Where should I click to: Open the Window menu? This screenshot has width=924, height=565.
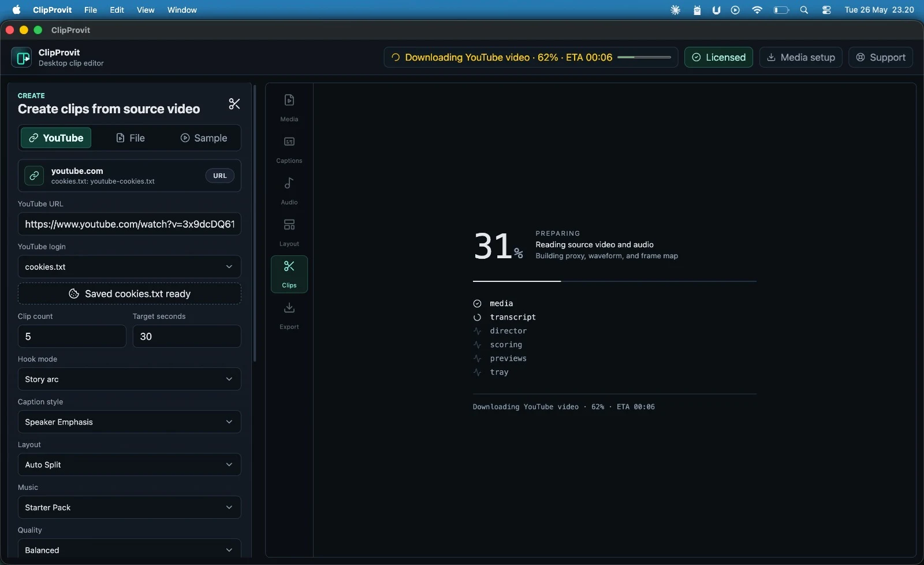click(182, 10)
